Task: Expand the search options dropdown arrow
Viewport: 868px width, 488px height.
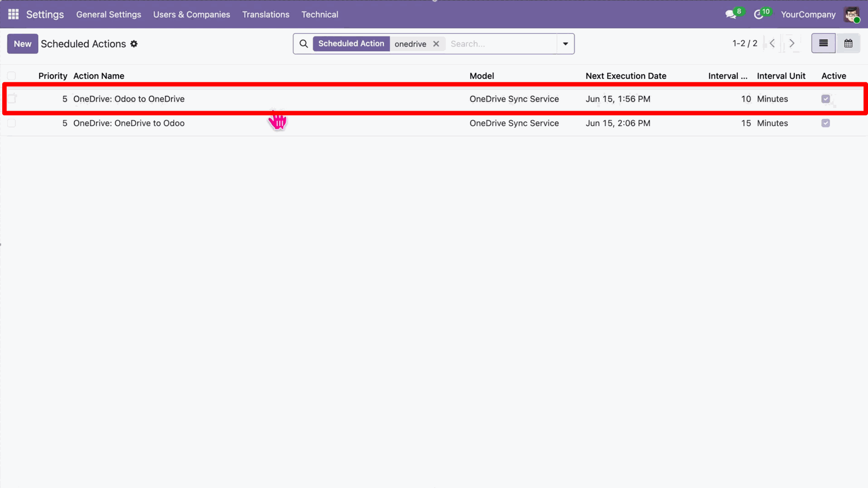Action: 565,44
